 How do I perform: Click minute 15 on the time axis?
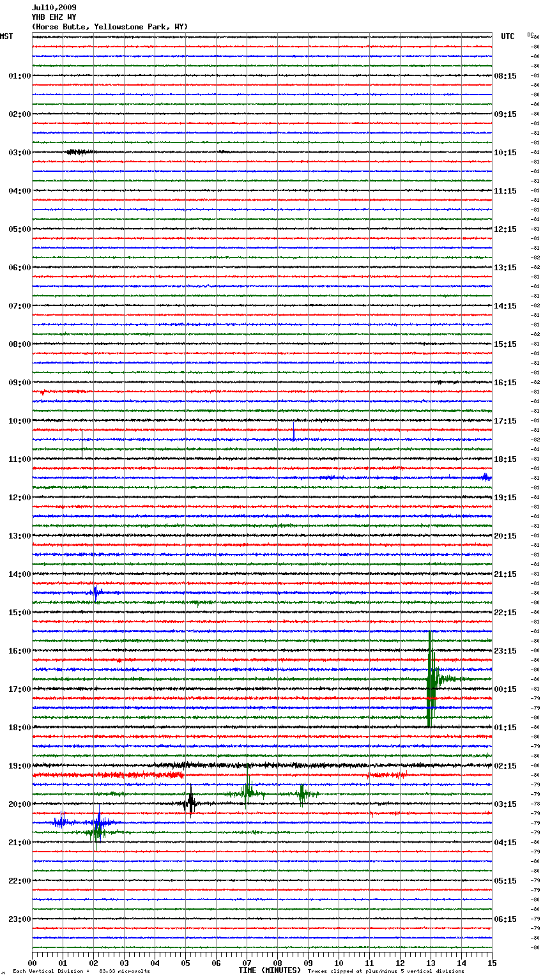492,963
